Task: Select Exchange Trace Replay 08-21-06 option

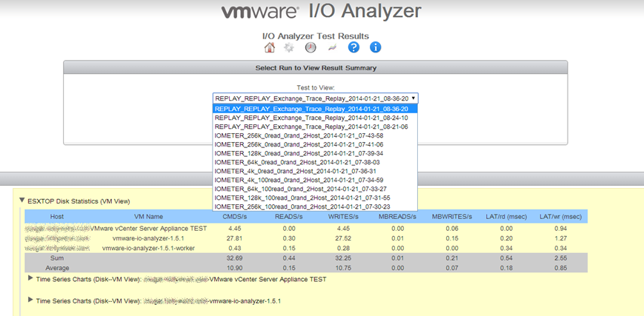Action: (x=311, y=127)
